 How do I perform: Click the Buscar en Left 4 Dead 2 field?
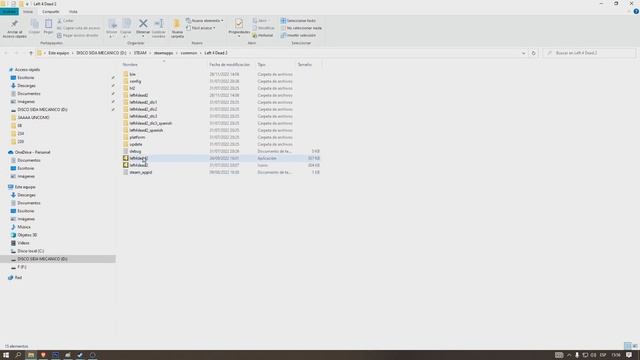[x=589, y=53]
